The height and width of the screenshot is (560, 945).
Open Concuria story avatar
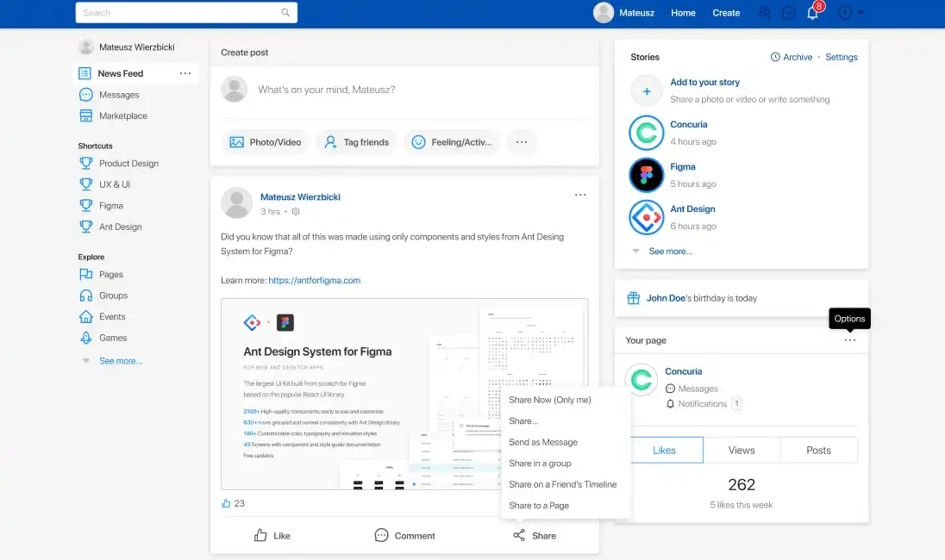pyautogui.click(x=647, y=133)
